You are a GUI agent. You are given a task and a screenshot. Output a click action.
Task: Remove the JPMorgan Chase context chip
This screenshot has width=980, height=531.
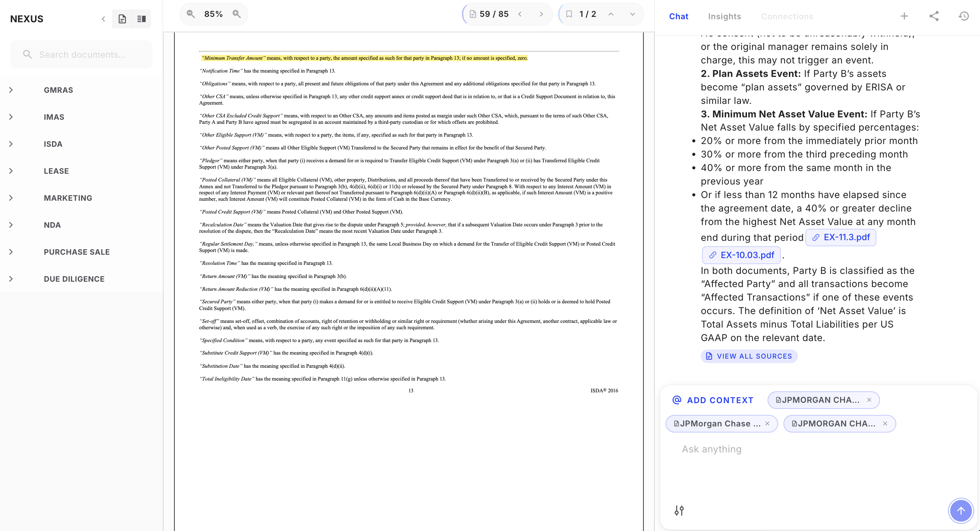767,423
